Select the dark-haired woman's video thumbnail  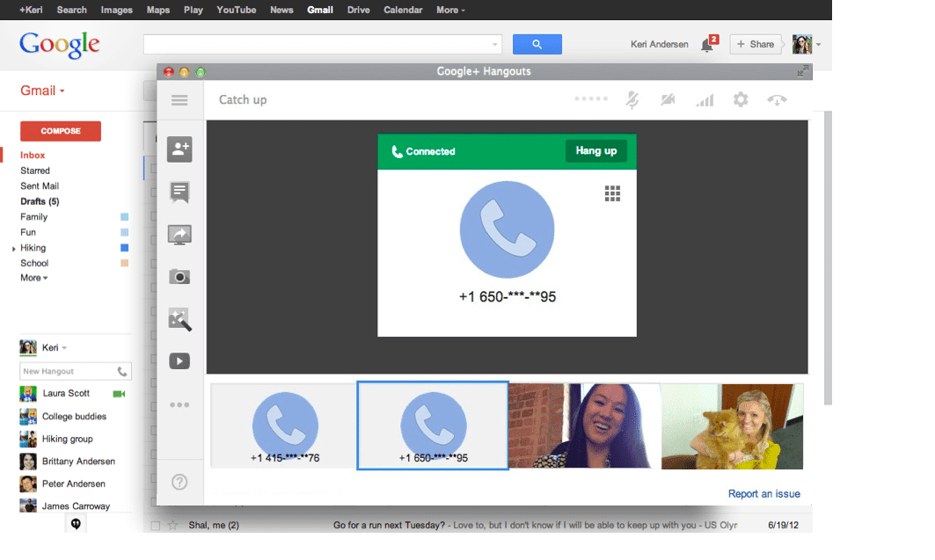pos(584,425)
